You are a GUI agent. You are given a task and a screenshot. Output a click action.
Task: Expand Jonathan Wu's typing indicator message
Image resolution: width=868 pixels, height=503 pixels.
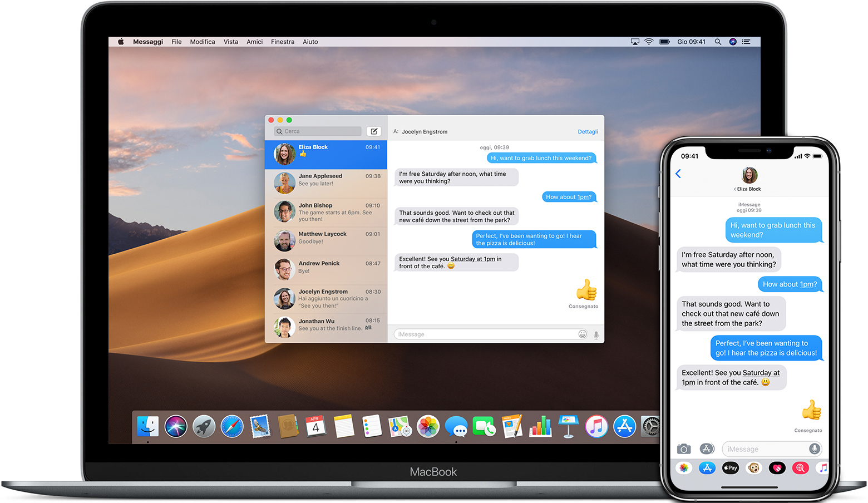click(326, 327)
